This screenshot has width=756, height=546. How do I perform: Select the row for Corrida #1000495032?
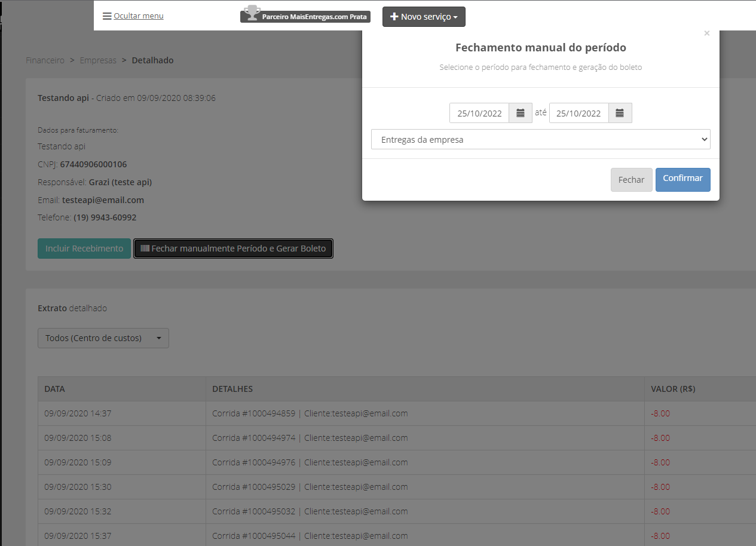(397, 511)
